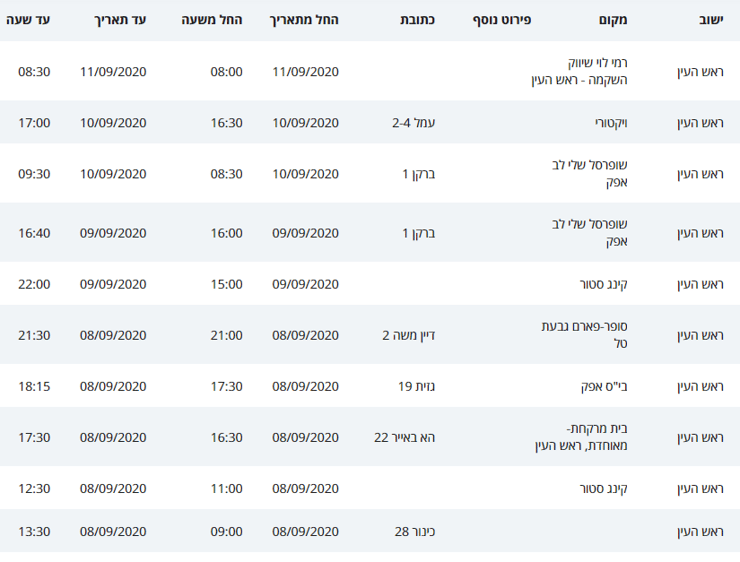
Task: Click start time 08:30 in שופרסל row
Action: tap(226, 174)
